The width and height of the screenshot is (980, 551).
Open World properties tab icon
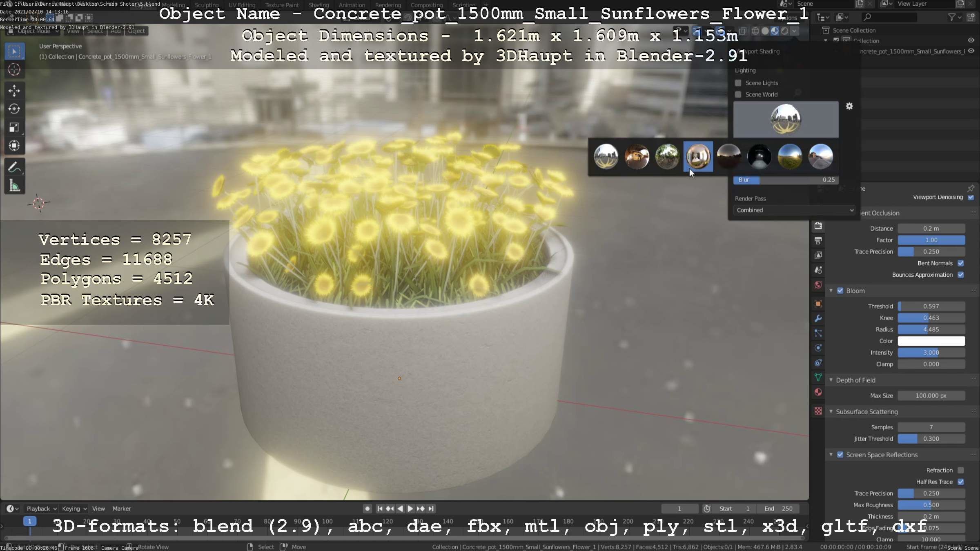pyautogui.click(x=818, y=284)
